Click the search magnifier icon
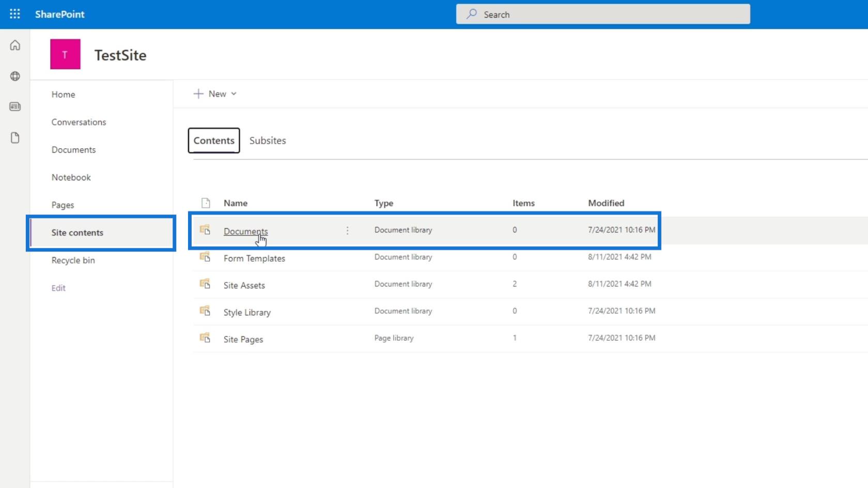This screenshot has width=868, height=488. 472,14
